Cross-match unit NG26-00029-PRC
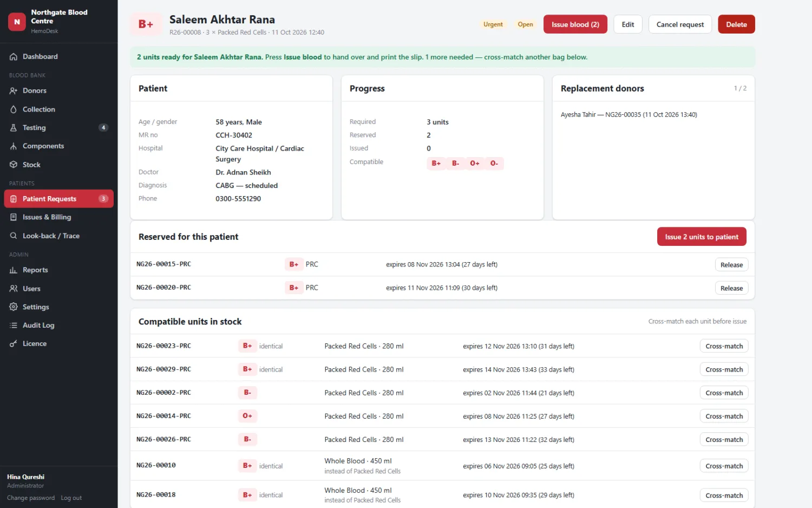Screen dimensions: 812x508 pos(724,369)
